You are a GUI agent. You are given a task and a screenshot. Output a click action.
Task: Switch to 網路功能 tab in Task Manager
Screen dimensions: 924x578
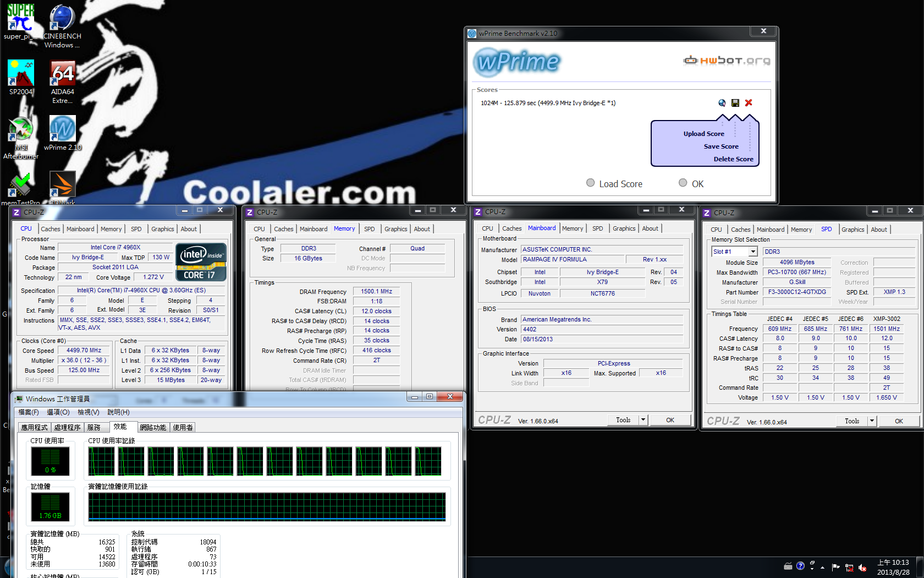point(153,427)
